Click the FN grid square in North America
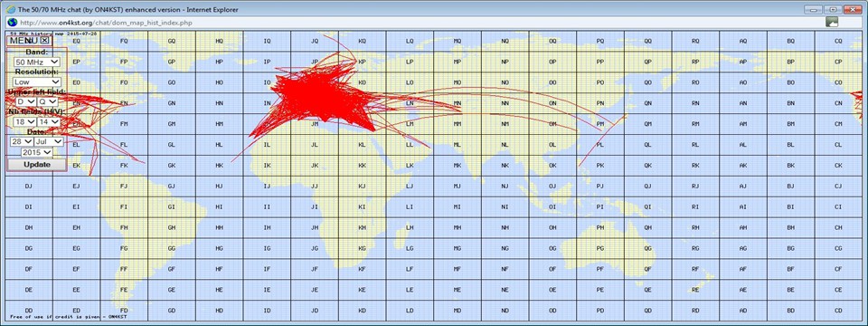868x326 pixels. 124,103
